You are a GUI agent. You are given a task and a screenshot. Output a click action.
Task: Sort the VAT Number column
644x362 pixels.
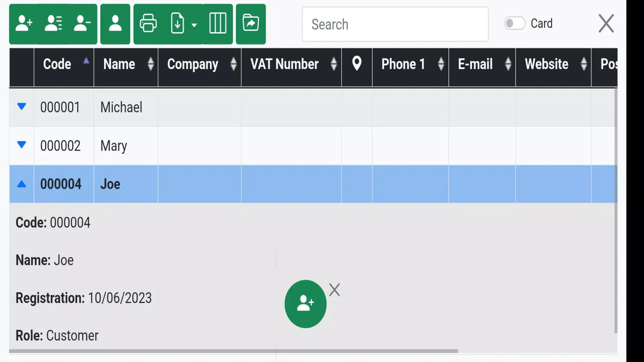(334, 64)
